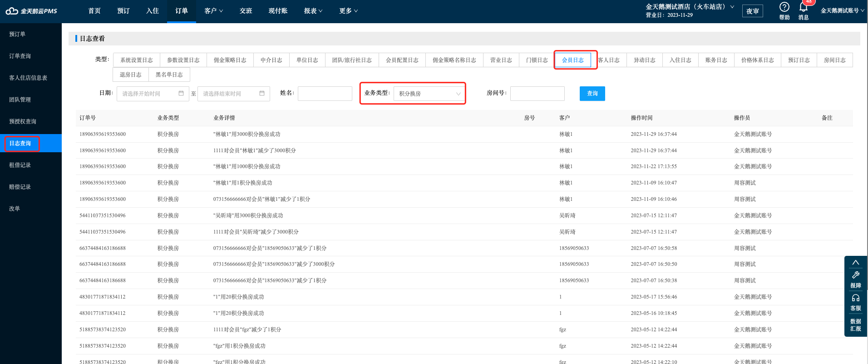Open 租借记录 in sidebar
868x364 pixels.
tap(20, 165)
